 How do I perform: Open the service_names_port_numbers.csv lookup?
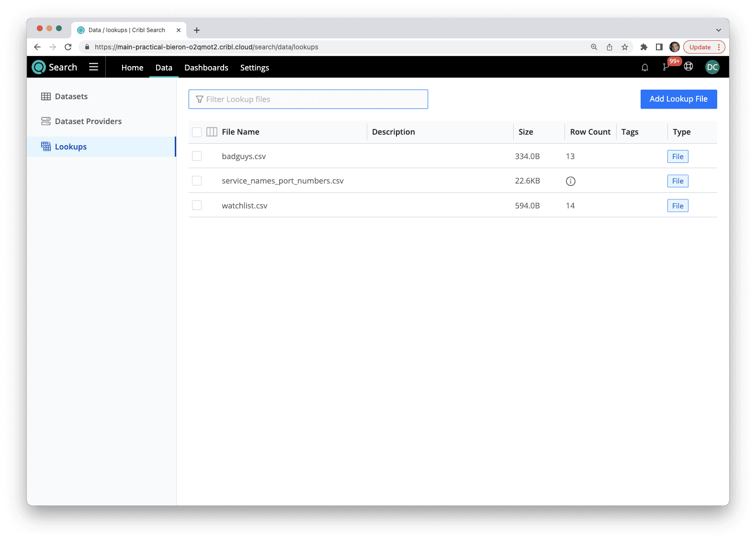(282, 181)
